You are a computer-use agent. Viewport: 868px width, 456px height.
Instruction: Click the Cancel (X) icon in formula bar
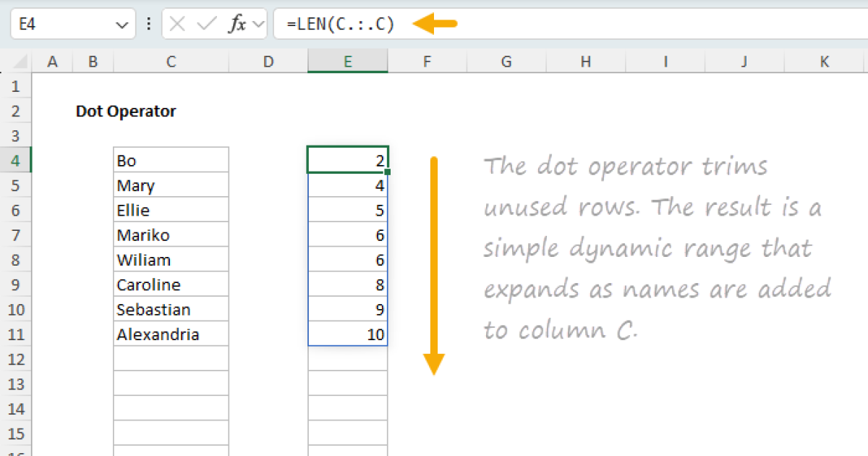click(178, 24)
